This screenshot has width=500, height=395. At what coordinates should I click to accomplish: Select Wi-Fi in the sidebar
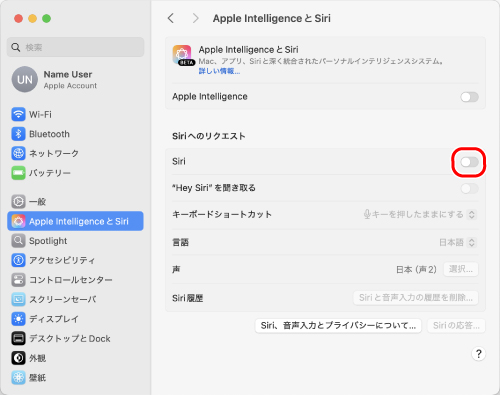[75, 114]
